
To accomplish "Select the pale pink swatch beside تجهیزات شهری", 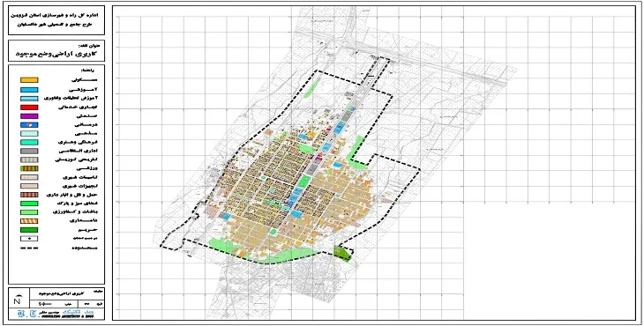I will coord(29,186).
